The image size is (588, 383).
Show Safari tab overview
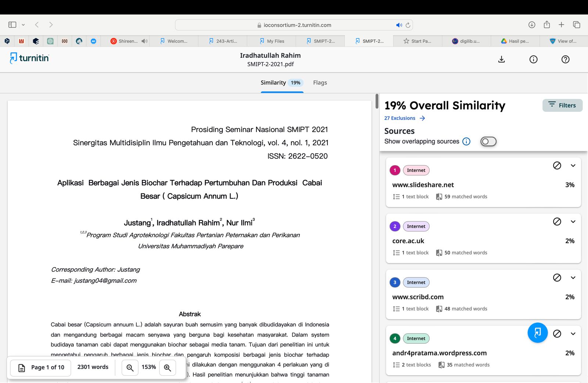tap(577, 25)
